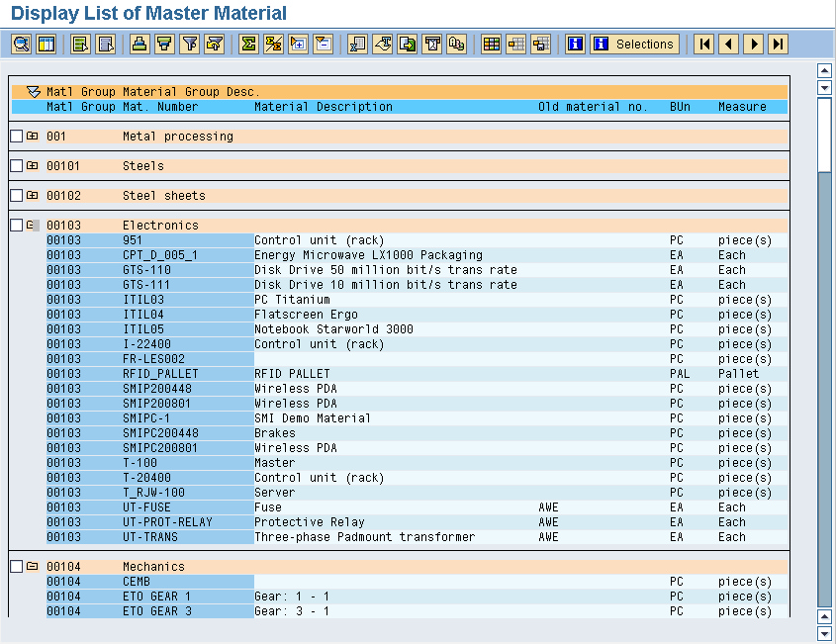Click the page-up arrow near the scrollbar bottom
The image size is (836, 644).
pyautogui.click(x=824, y=617)
